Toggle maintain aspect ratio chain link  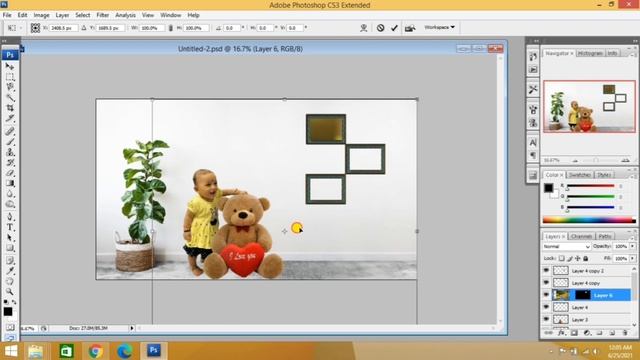click(171, 28)
